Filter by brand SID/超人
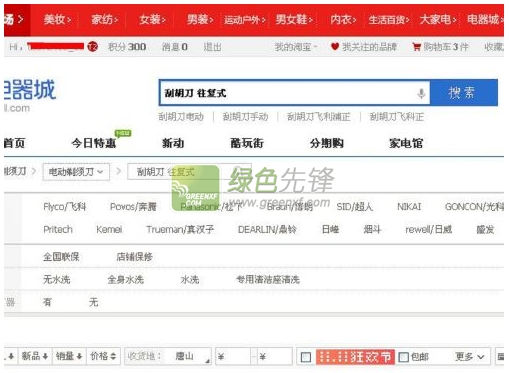509x373 pixels. pos(355,207)
